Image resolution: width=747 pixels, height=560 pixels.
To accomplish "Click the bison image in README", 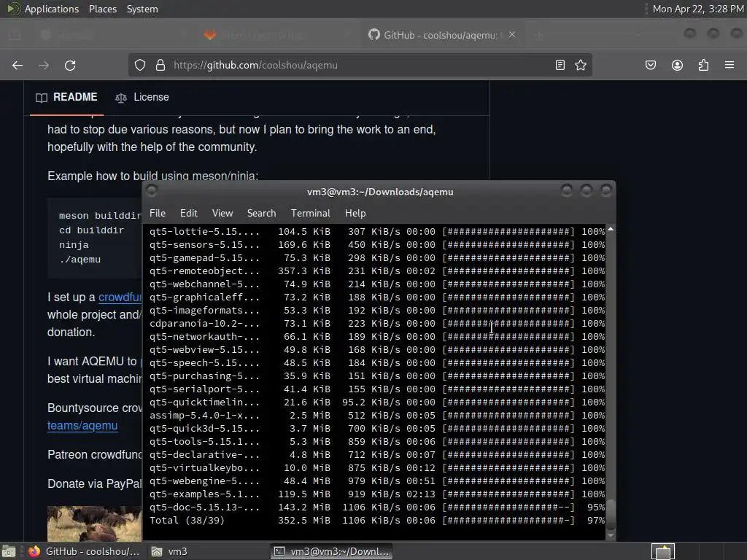I will (x=94, y=524).
